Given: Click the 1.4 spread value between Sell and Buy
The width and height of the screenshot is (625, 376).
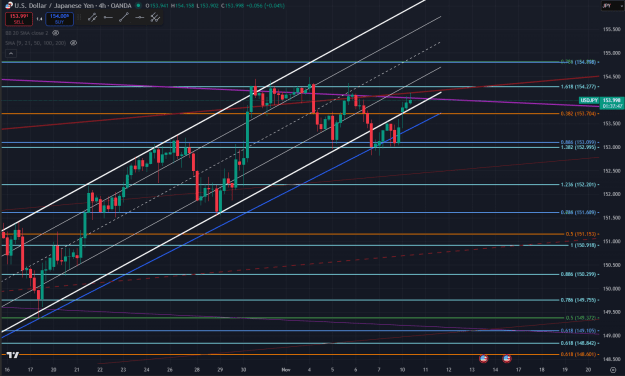Looking at the screenshot, I should pos(39,19).
